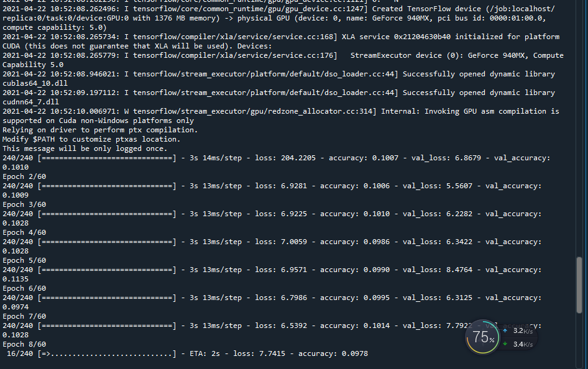Click the upload speed 3.2K/s indicator
The width and height of the screenshot is (588, 369).
click(518, 330)
